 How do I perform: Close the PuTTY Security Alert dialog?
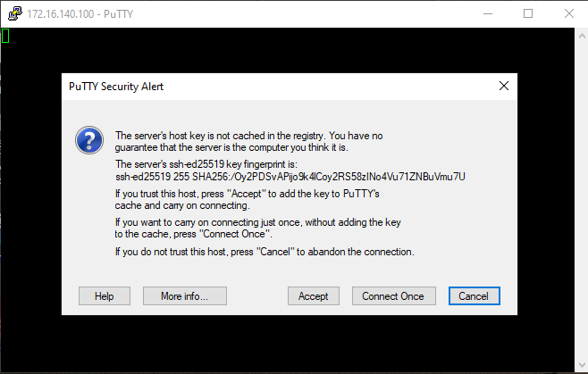(504, 87)
